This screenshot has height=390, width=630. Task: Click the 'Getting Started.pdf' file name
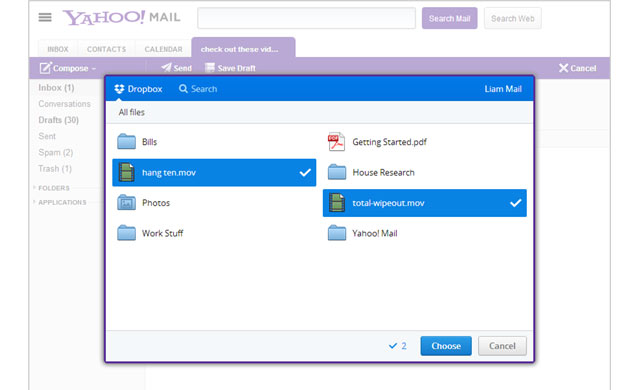pos(389,142)
